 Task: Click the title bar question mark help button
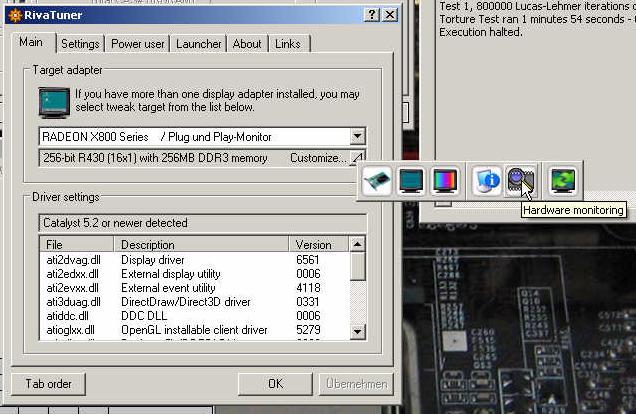(x=372, y=15)
